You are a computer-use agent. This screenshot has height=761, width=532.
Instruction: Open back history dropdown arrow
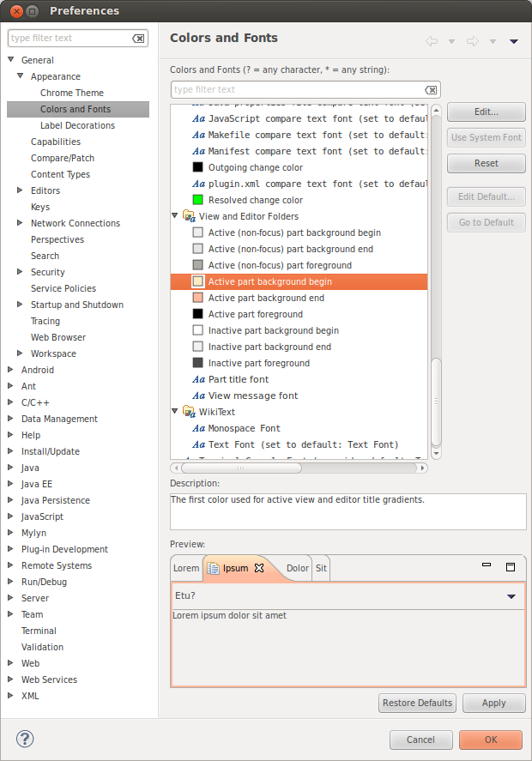451,42
